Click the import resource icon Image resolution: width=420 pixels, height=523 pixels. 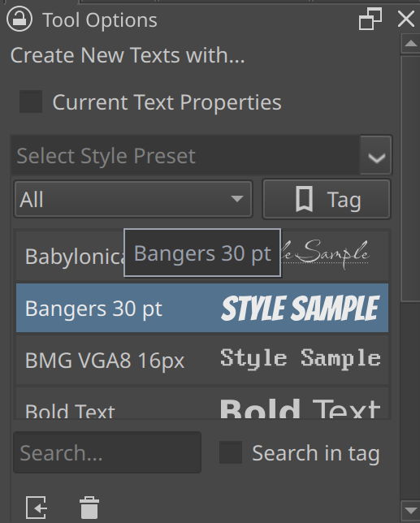click(x=37, y=508)
